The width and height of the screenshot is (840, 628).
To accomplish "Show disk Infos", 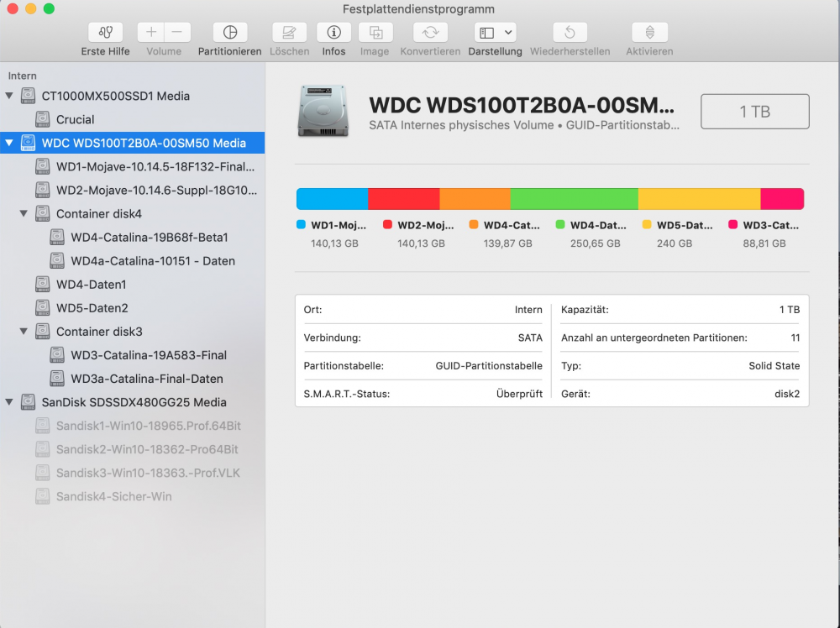I will tap(333, 33).
